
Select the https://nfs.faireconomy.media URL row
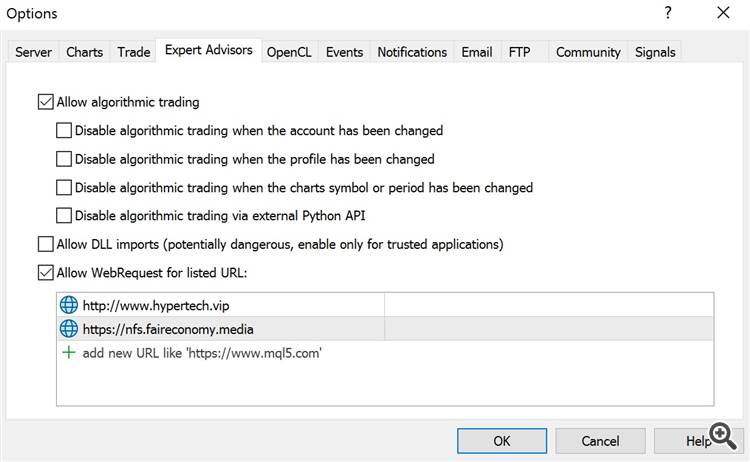click(220, 328)
